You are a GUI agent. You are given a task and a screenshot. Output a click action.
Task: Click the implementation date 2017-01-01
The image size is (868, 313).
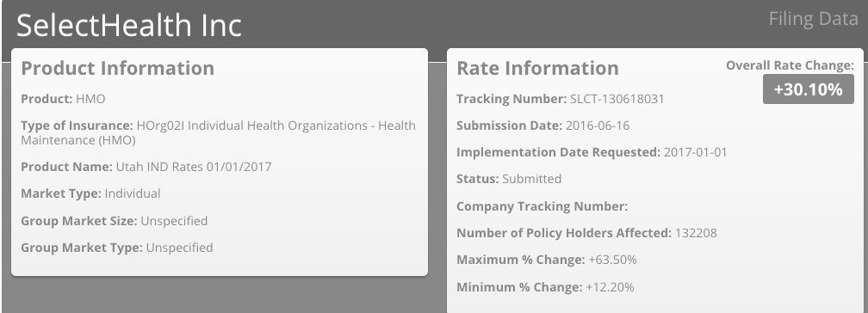click(x=695, y=152)
